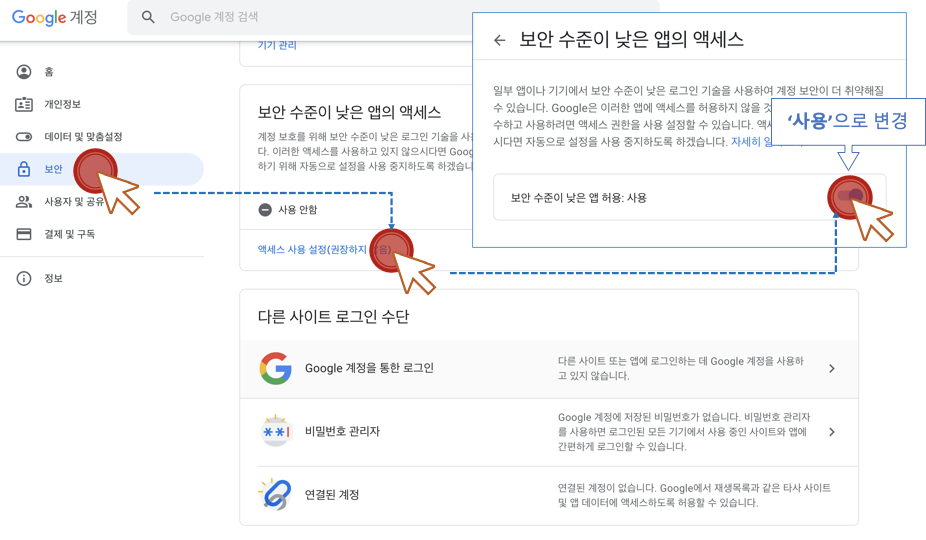Click the 정보 info circle icon
The image size is (926, 540).
click(x=24, y=279)
